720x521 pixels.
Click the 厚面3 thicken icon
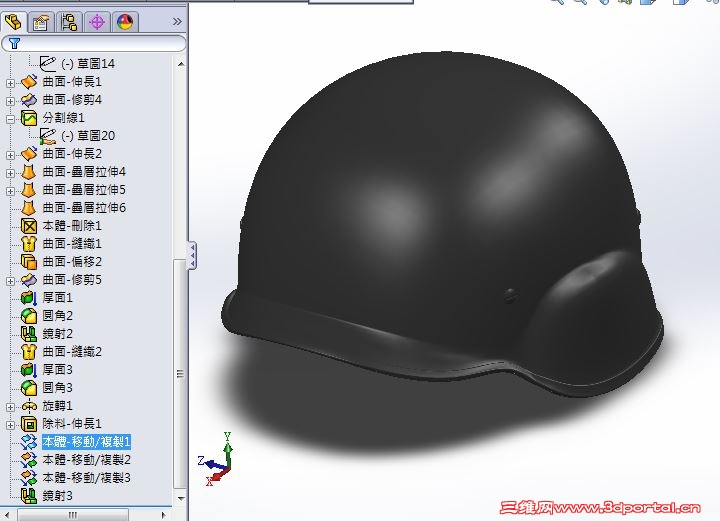(29, 370)
